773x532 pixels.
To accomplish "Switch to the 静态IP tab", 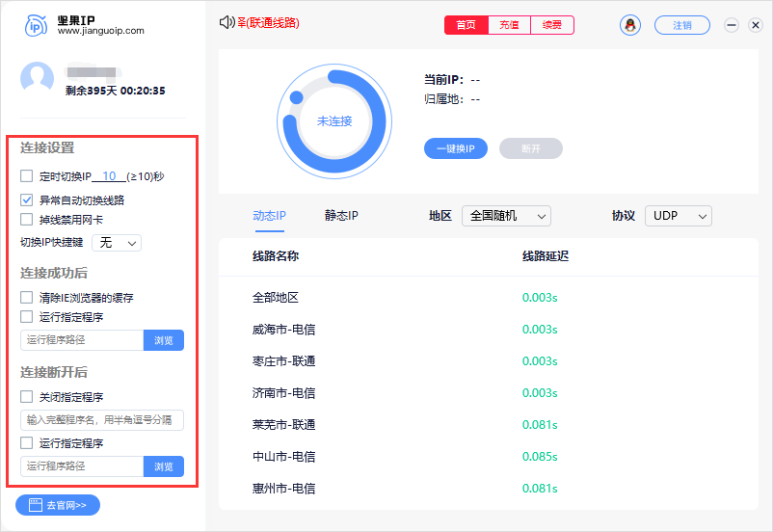I will tap(341, 216).
